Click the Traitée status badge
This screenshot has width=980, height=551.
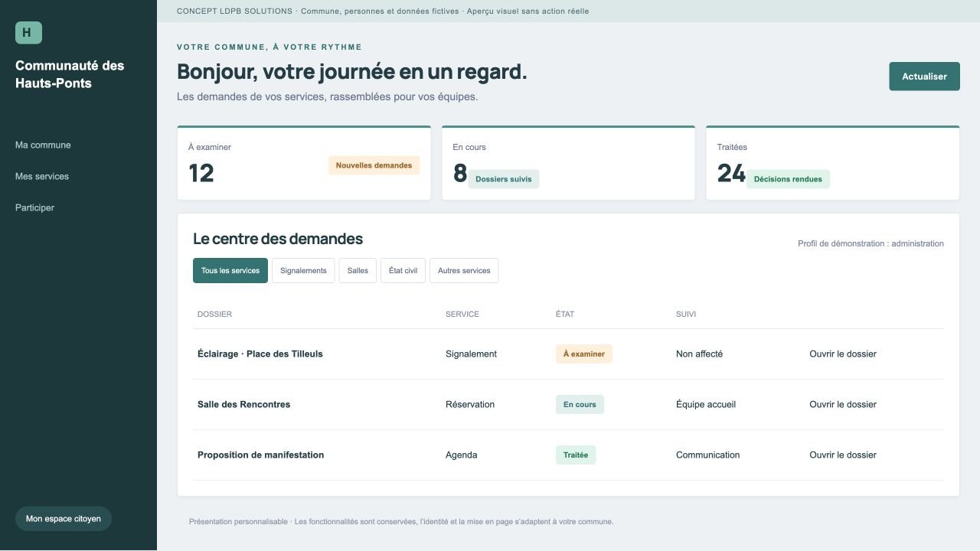(576, 455)
